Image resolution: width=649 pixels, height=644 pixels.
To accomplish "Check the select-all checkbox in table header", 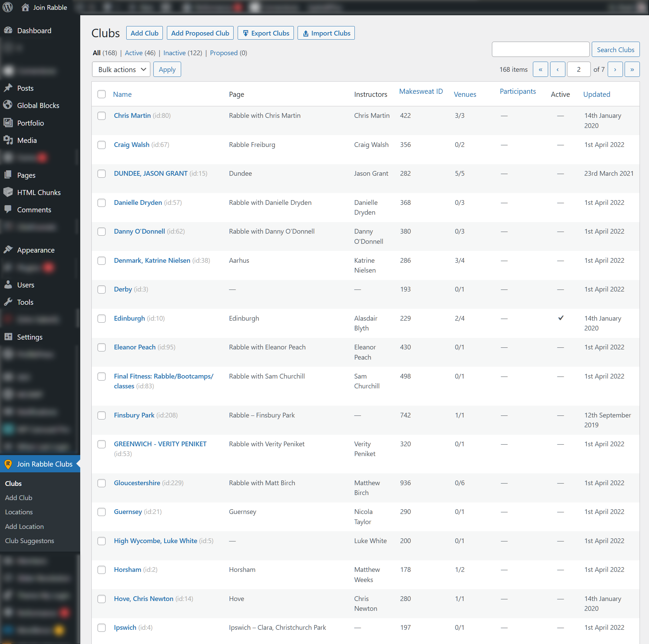I will pyautogui.click(x=102, y=94).
